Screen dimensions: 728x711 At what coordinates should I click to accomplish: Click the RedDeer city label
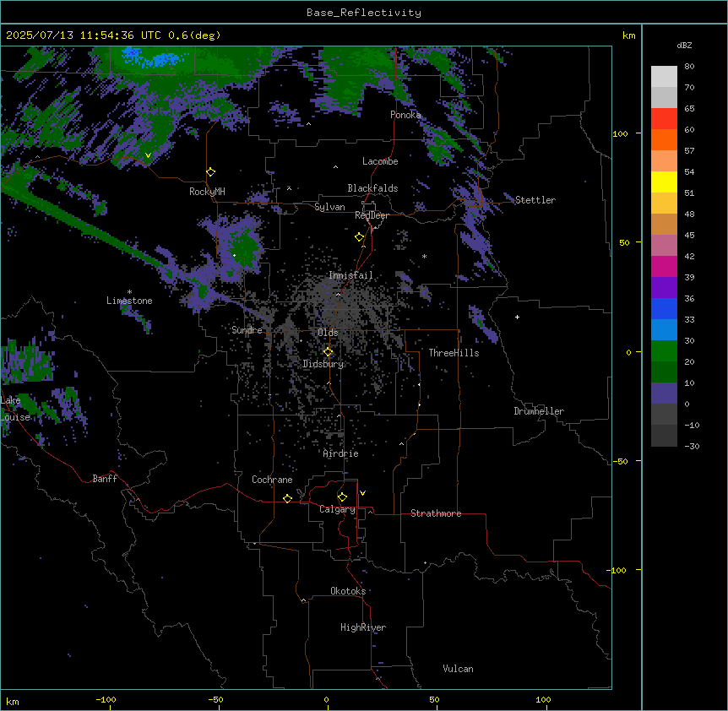click(x=372, y=215)
